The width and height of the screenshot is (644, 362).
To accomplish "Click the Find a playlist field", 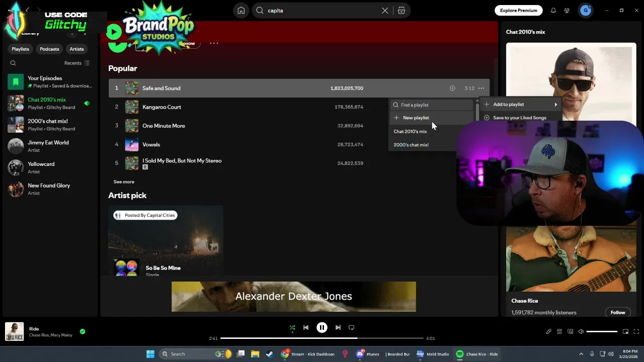I will (x=432, y=105).
